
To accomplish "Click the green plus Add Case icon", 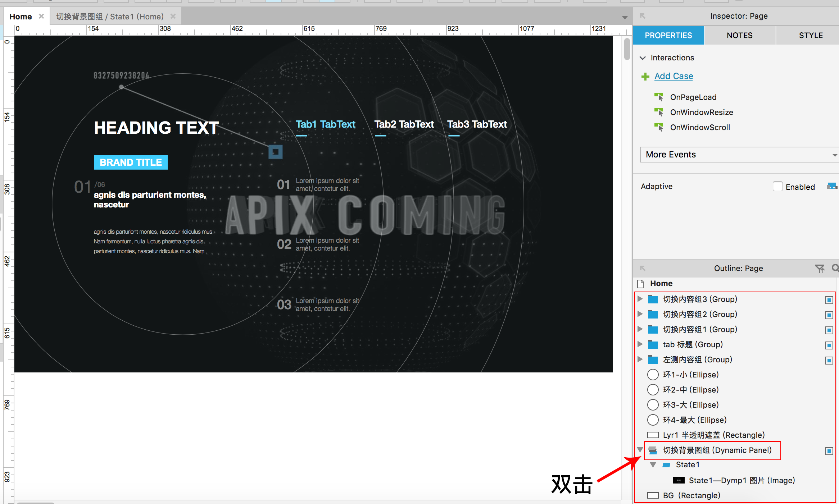I will pos(645,76).
